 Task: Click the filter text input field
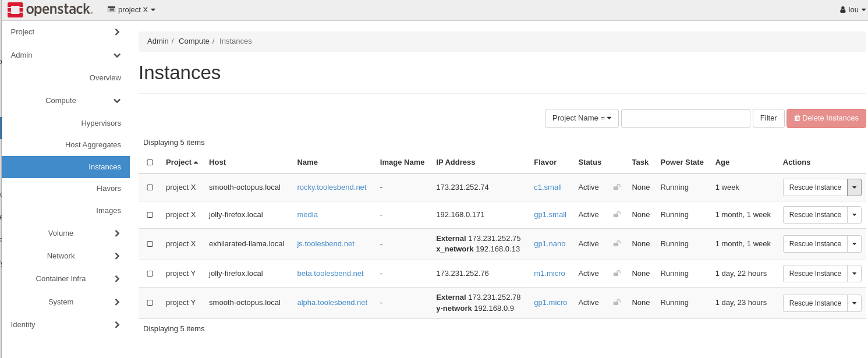(x=685, y=118)
